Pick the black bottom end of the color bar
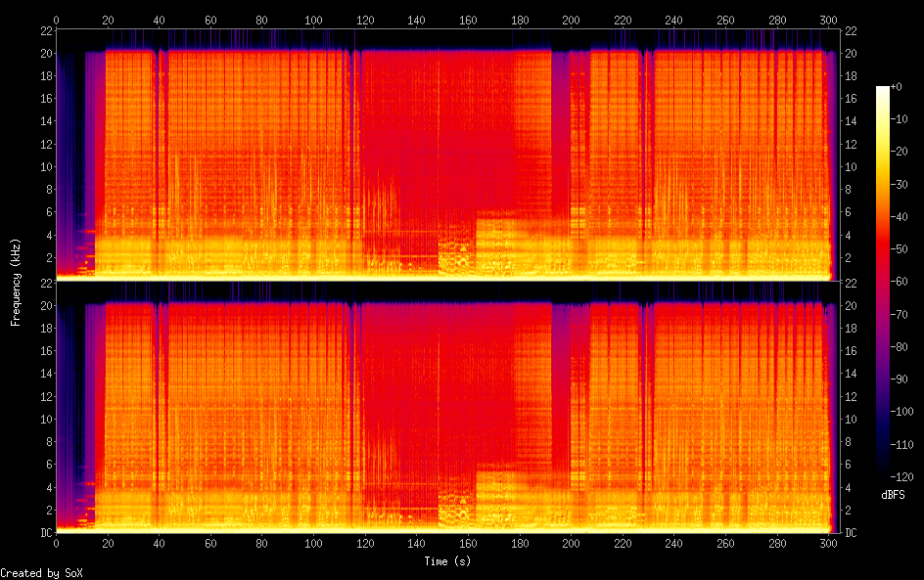This screenshot has width=924, height=580. (x=883, y=469)
